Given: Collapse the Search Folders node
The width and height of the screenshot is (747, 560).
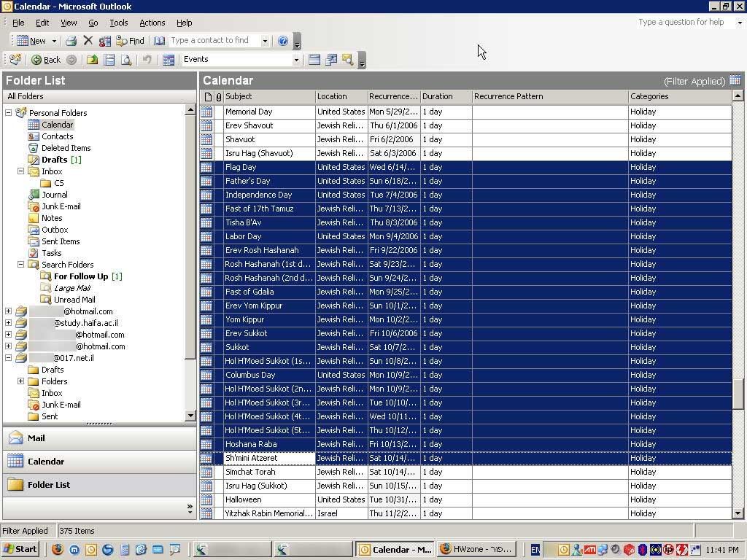Looking at the screenshot, I should coord(21,264).
